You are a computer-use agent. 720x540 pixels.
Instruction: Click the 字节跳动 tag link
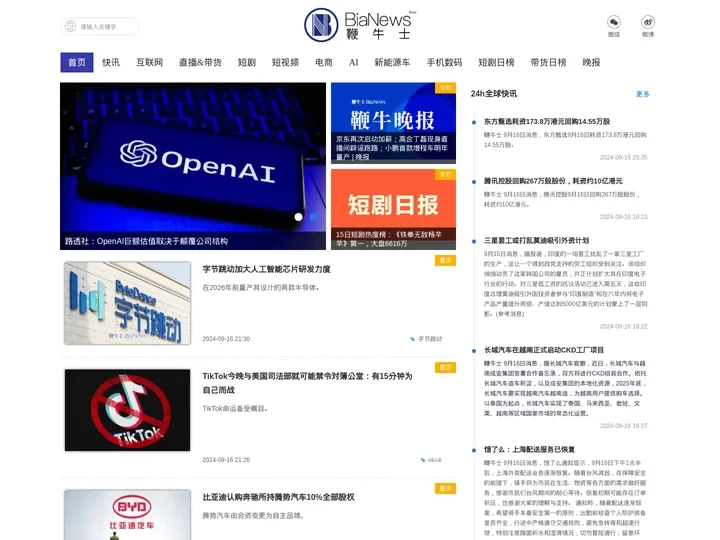[x=430, y=339]
